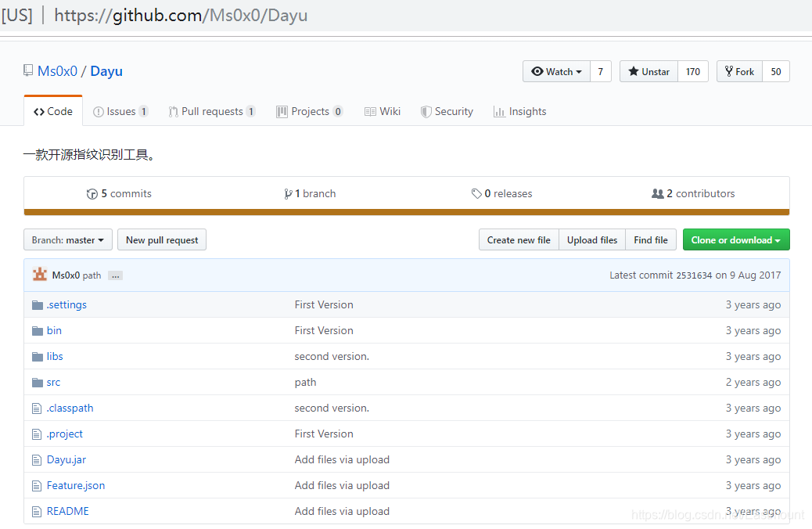Open the .project file
The height and width of the screenshot is (529, 812).
click(x=64, y=434)
